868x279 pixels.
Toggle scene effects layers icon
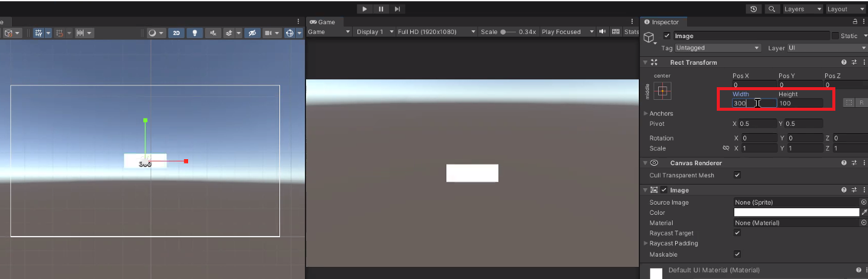coord(229,33)
